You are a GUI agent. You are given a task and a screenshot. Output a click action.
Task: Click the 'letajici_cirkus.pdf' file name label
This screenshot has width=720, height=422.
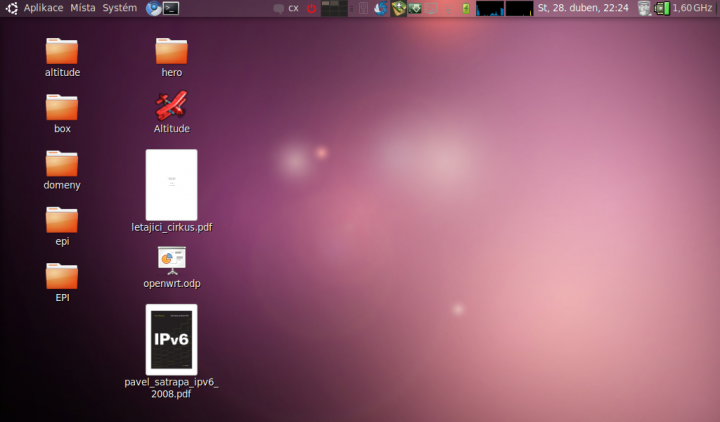[172, 227]
